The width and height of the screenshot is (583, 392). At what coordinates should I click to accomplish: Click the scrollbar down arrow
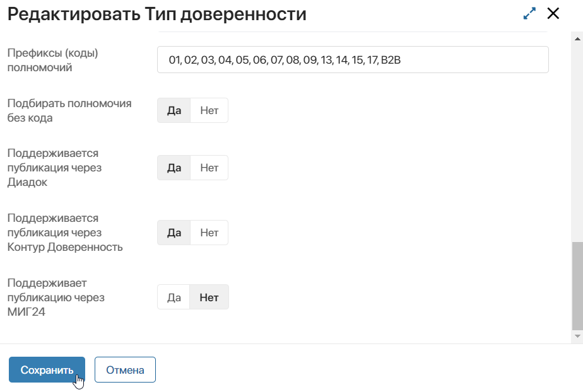pyautogui.click(x=577, y=337)
